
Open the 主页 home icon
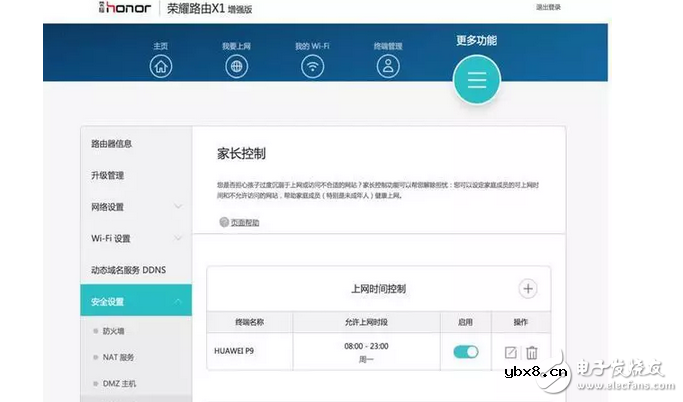point(161,67)
